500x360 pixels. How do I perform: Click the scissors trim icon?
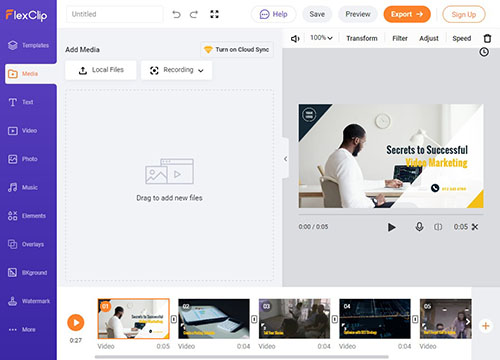[x=475, y=227]
